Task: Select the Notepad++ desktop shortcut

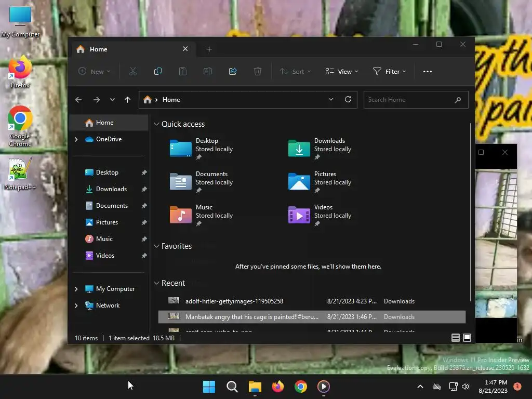Action: pos(20,174)
